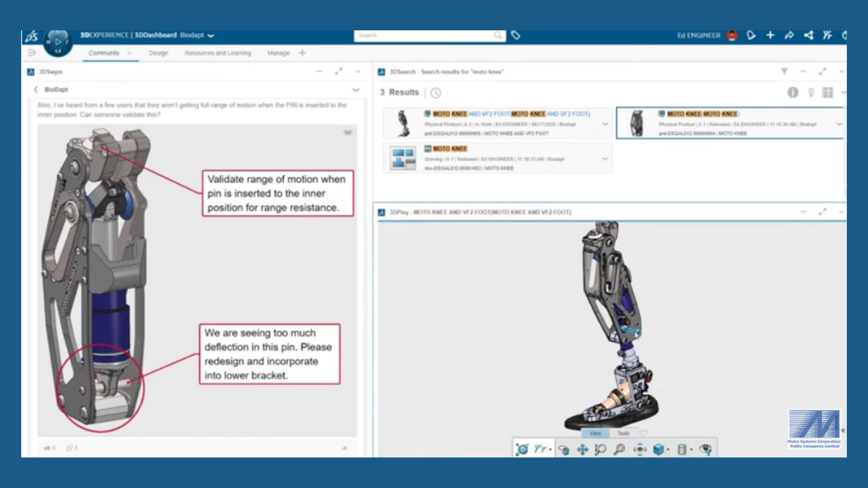Click the Look At view icon
This screenshot has height=488, width=868.
click(640, 449)
